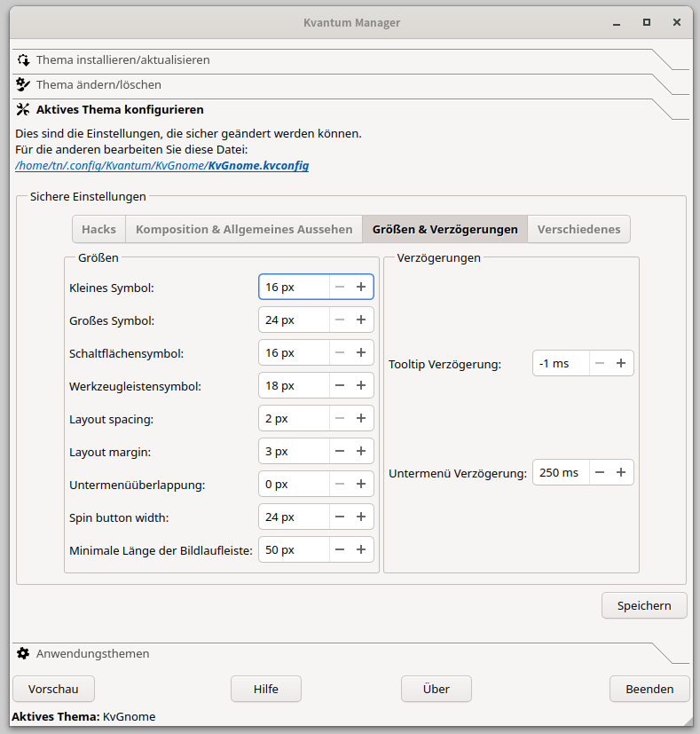The height and width of the screenshot is (734, 700).
Task: Expand Thema installieren/aktualisieren section
Action: point(122,60)
